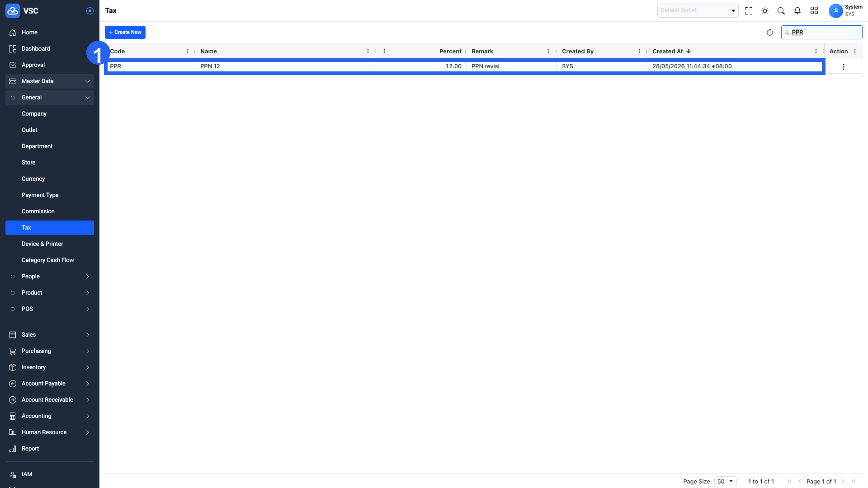The image size is (868, 488).
Task: Open notifications bell icon
Action: pyautogui.click(x=797, y=11)
